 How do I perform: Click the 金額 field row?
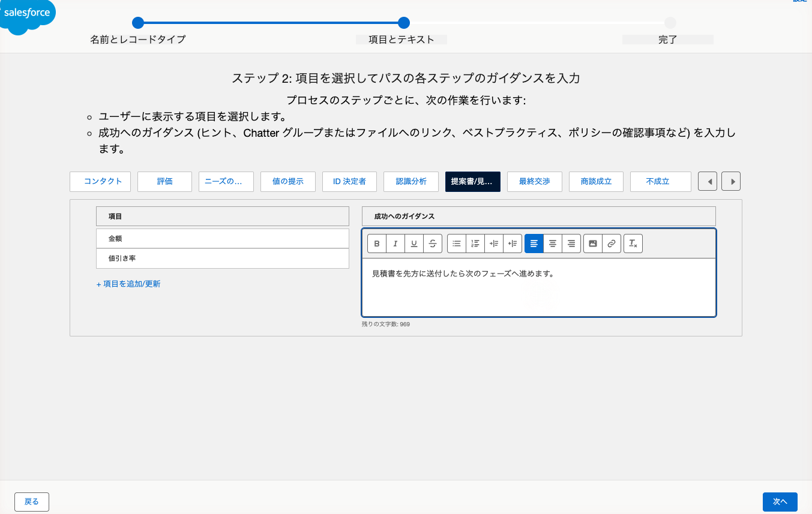point(223,239)
